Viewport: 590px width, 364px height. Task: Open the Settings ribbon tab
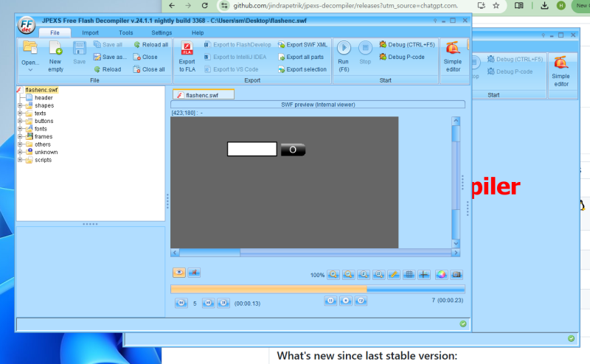pyautogui.click(x=162, y=32)
